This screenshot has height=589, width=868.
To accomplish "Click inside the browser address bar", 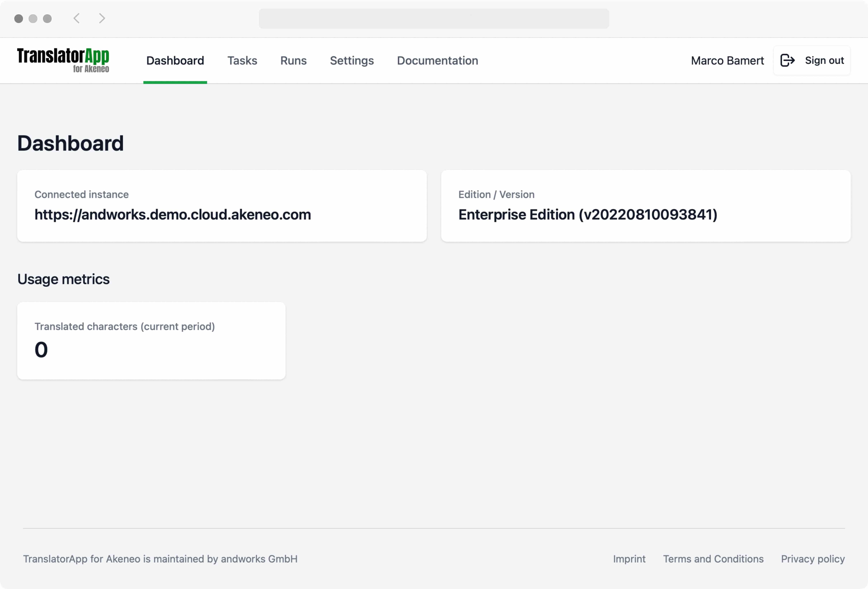I will tap(434, 18).
